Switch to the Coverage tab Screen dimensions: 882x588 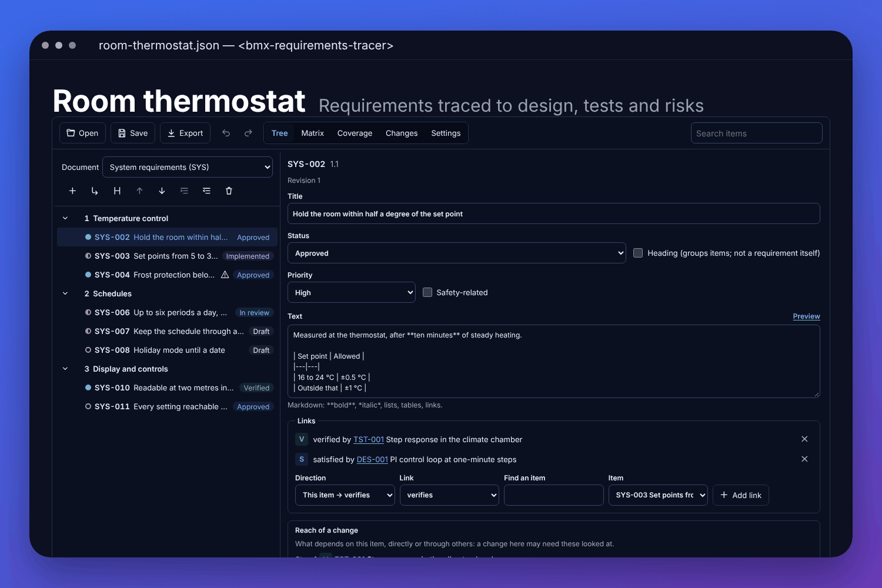(355, 133)
